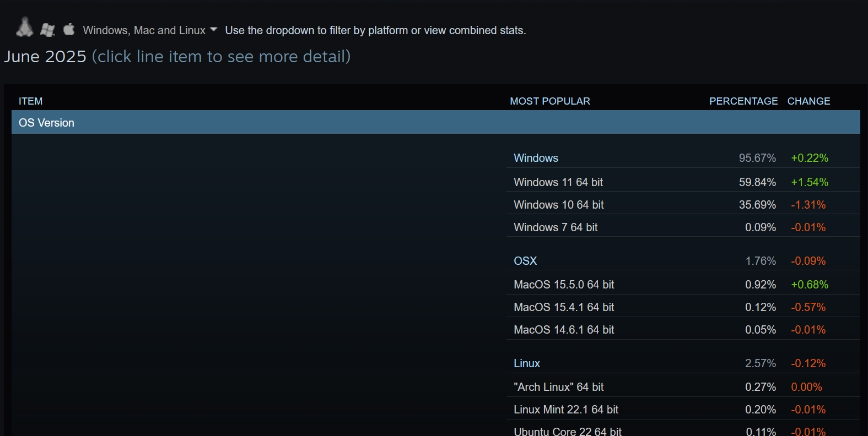Click the 1.76% OSX percentage value
Image resolution: width=868 pixels, height=436 pixels.
[761, 261]
